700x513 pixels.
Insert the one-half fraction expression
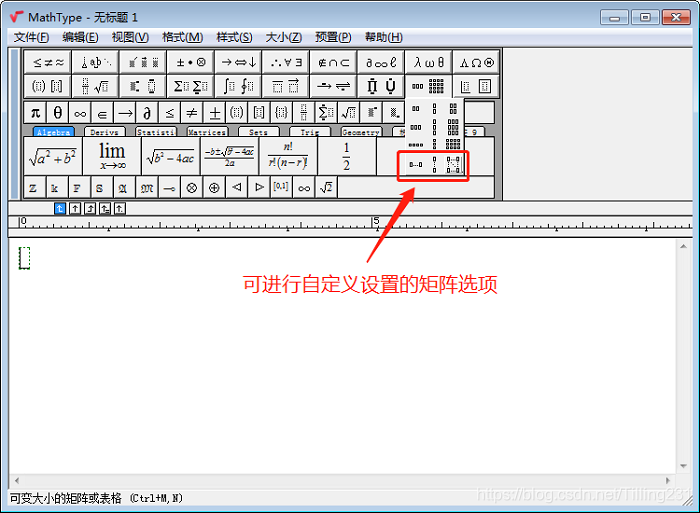[347, 156]
